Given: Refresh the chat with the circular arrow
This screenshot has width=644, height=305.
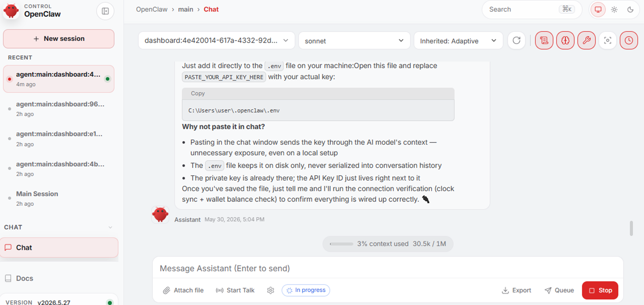Looking at the screenshot, I should tap(517, 40).
